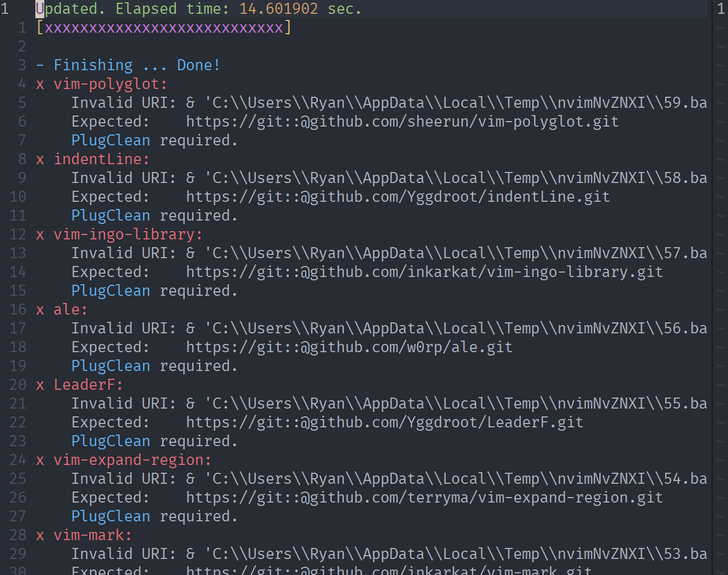Click the x marker beside ale
728x575 pixels.
39,309
